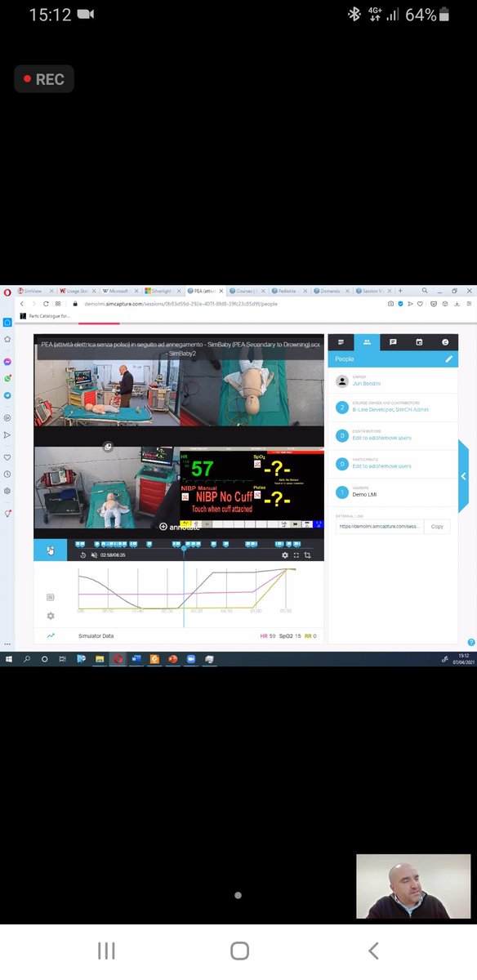Click the browser reload icon
This screenshot has width=477, height=980.
point(46,303)
